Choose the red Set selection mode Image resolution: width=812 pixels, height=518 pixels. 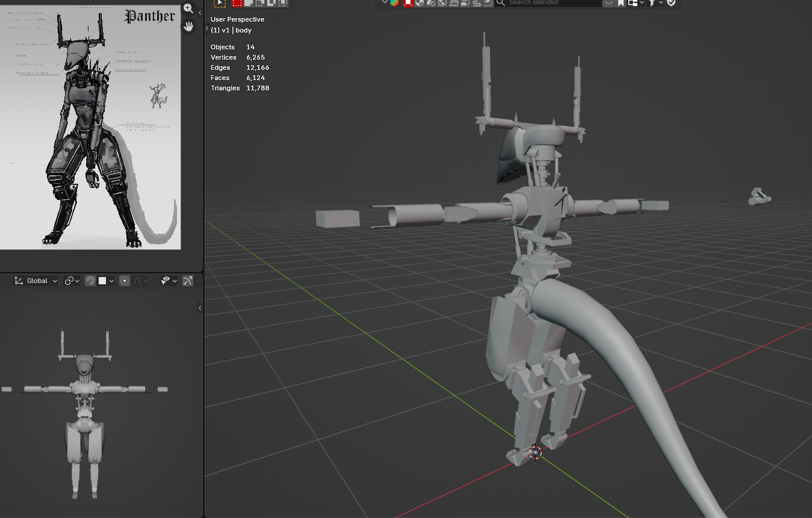237,3
